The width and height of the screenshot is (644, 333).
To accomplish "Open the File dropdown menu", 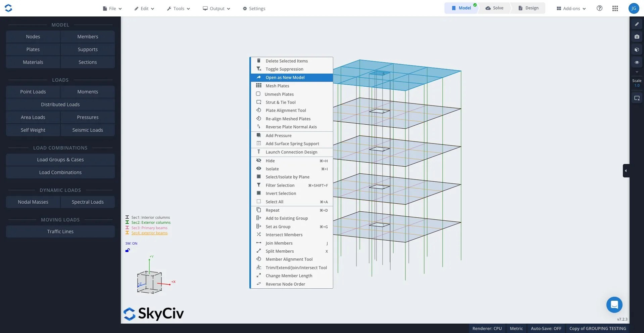I will click(x=112, y=8).
